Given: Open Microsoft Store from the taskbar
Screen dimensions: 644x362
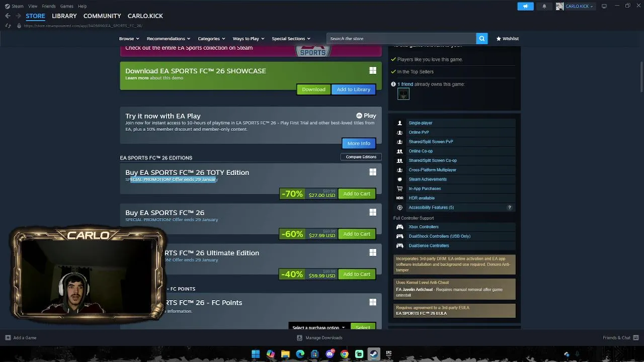Looking at the screenshot, I should click(x=315, y=354).
